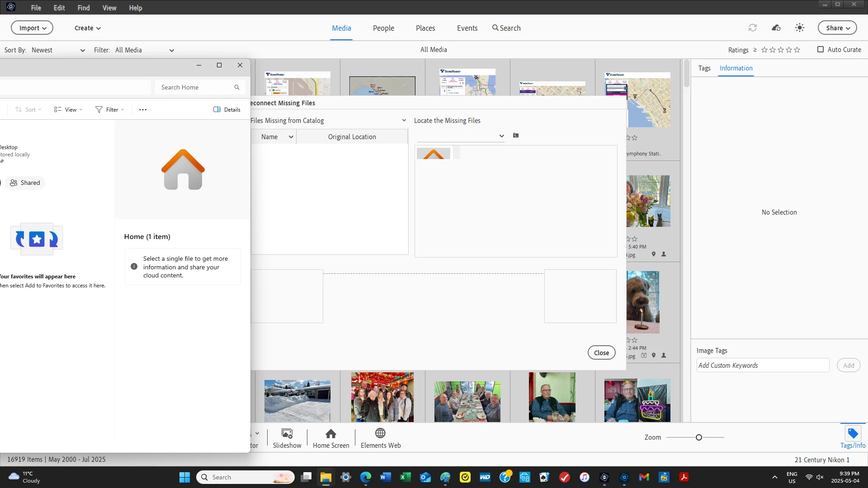Expand the Filter All Media dropdown
868x488 pixels.
145,50
